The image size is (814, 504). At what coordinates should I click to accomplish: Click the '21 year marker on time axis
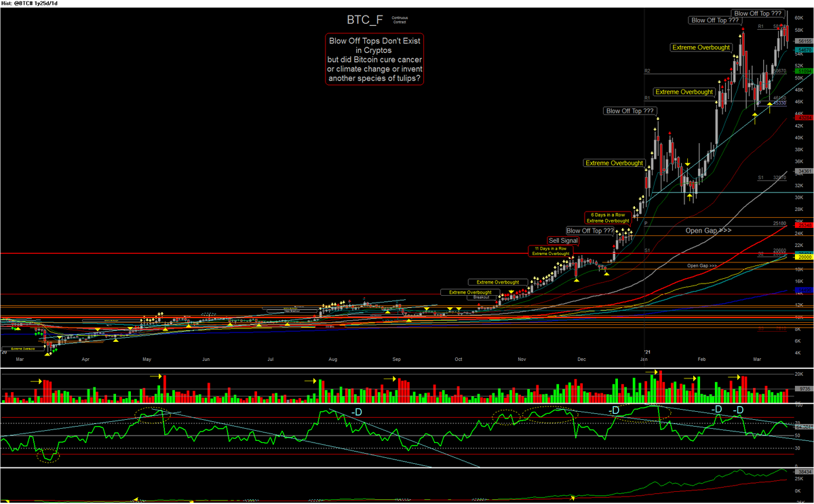pos(647,351)
